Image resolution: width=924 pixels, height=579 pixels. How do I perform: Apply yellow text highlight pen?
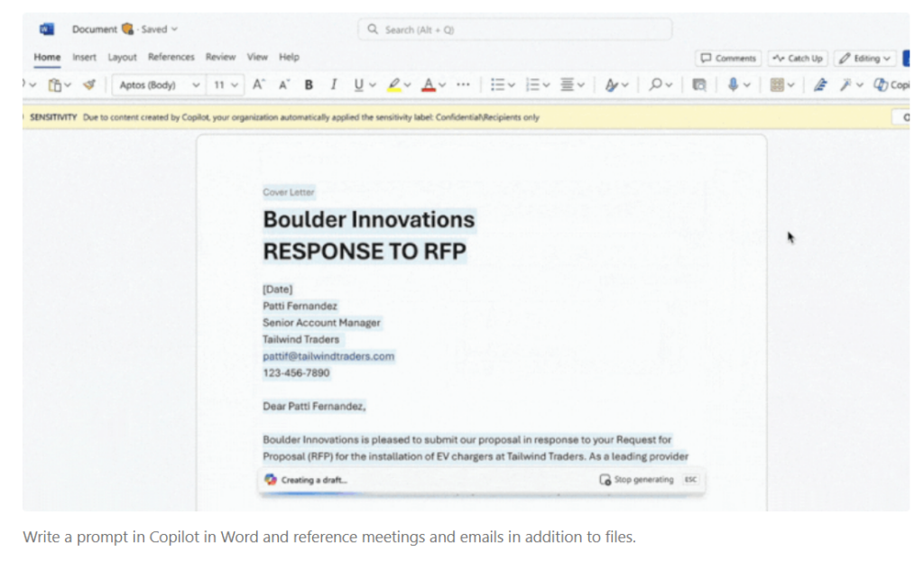393,85
